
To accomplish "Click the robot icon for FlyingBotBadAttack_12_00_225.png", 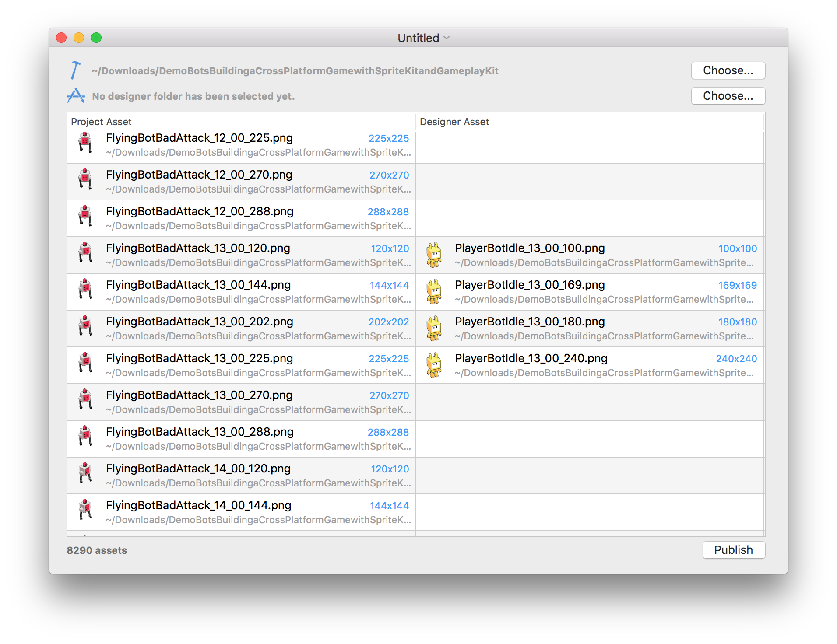I will 85,143.
